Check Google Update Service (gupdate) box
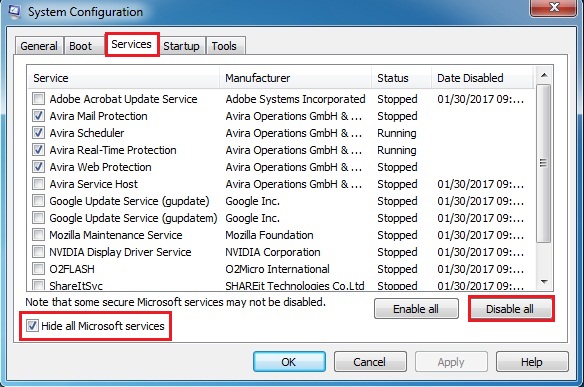The height and width of the screenshot is (387, 584). pyautogui.click(x=38, y=201)
